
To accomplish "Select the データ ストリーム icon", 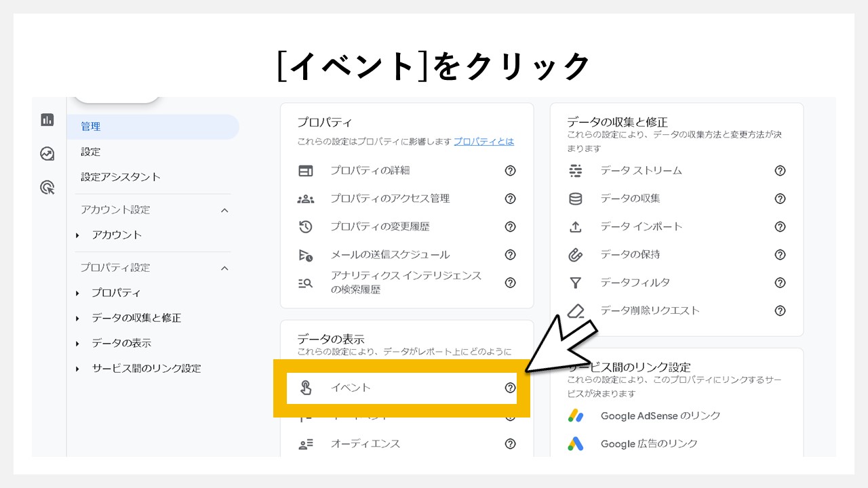I will coord(576,170).
